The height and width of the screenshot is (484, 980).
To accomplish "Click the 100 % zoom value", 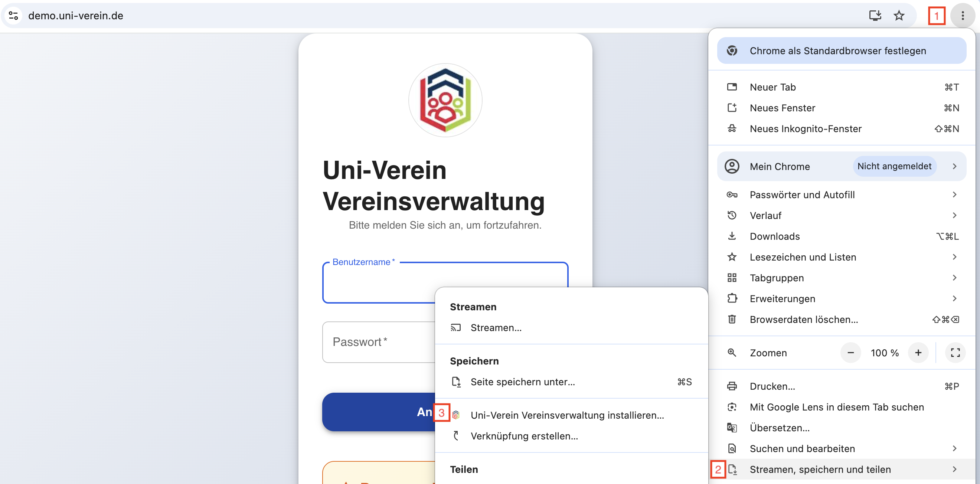I will pos(885,353).
